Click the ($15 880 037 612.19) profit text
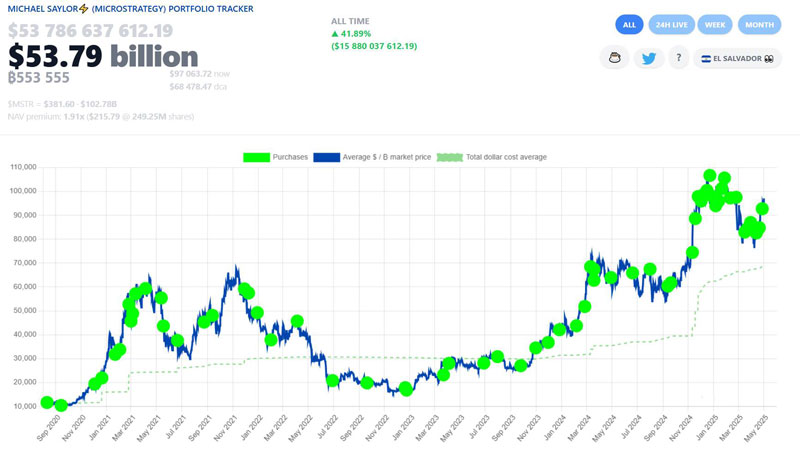This screenshot has width=800, height=449. tap(374, 46)
